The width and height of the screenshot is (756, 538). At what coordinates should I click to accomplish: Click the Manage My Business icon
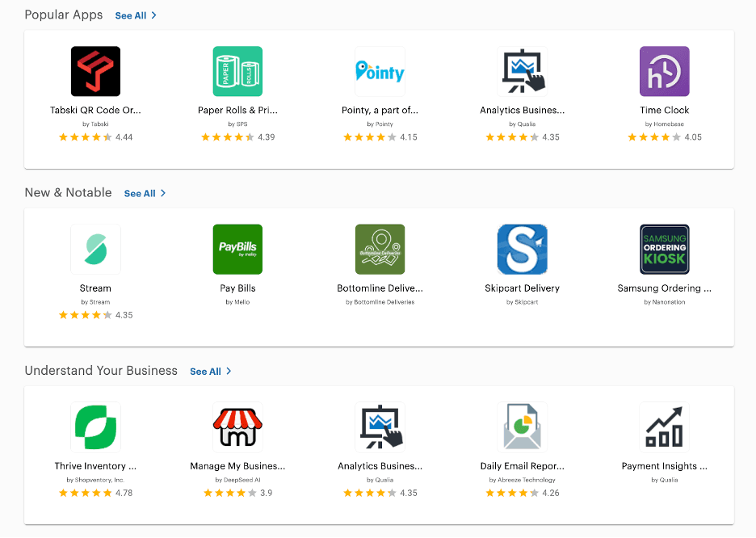click(x=237, y=427)
